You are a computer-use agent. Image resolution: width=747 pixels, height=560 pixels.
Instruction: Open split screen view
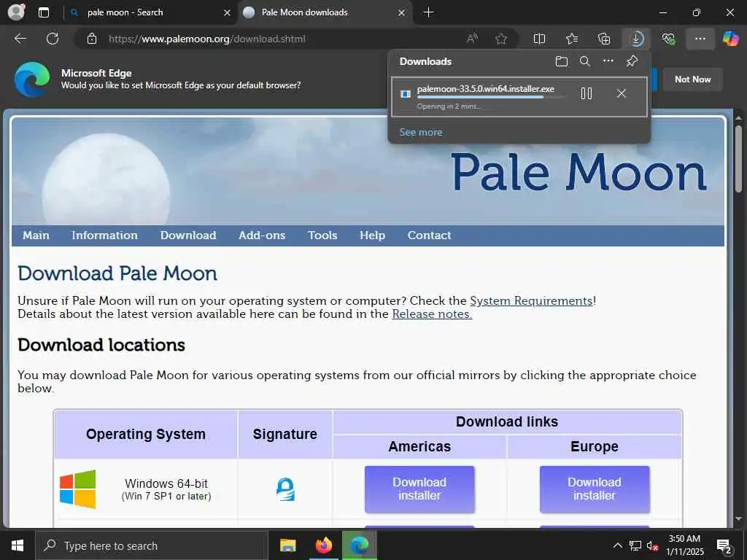tap(539, 39)
